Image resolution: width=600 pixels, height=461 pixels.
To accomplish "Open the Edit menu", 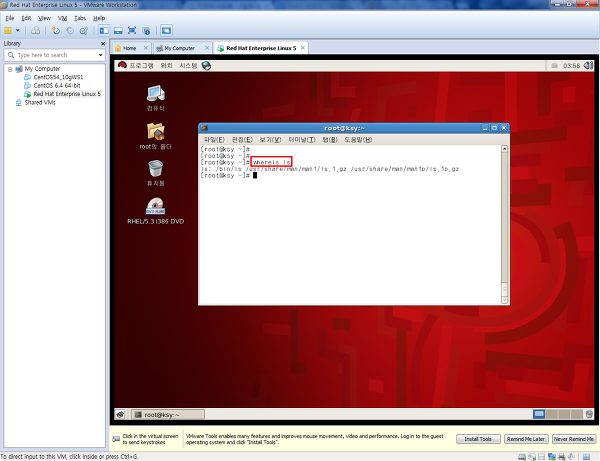I will [26, 18].
